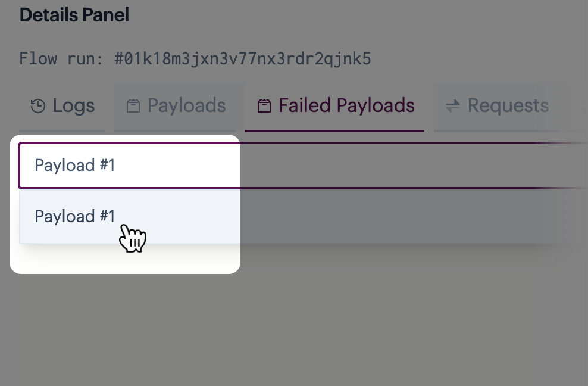Click the active underline beneath Failed Payloads
The image size is (588, 386).
[334, 130]
